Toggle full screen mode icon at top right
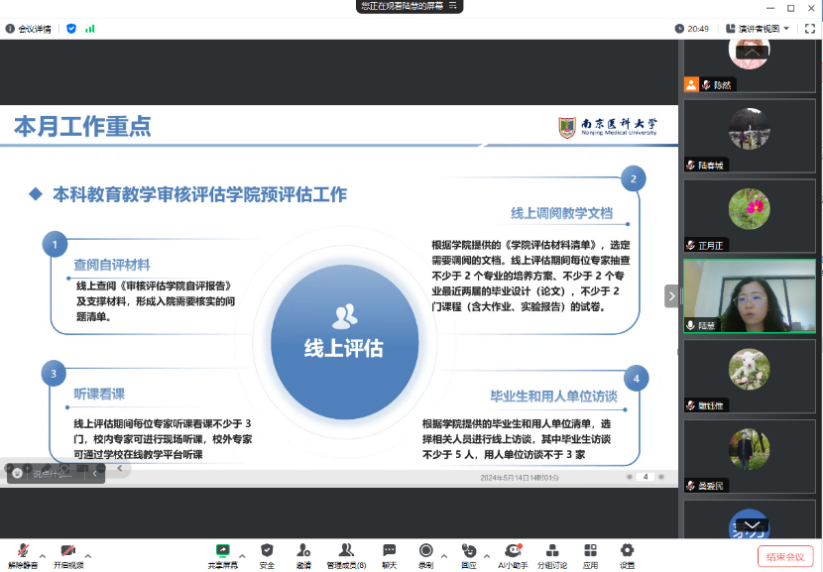Image resolution: width=823 pixels, height=572 pixels. click(809, 28)
